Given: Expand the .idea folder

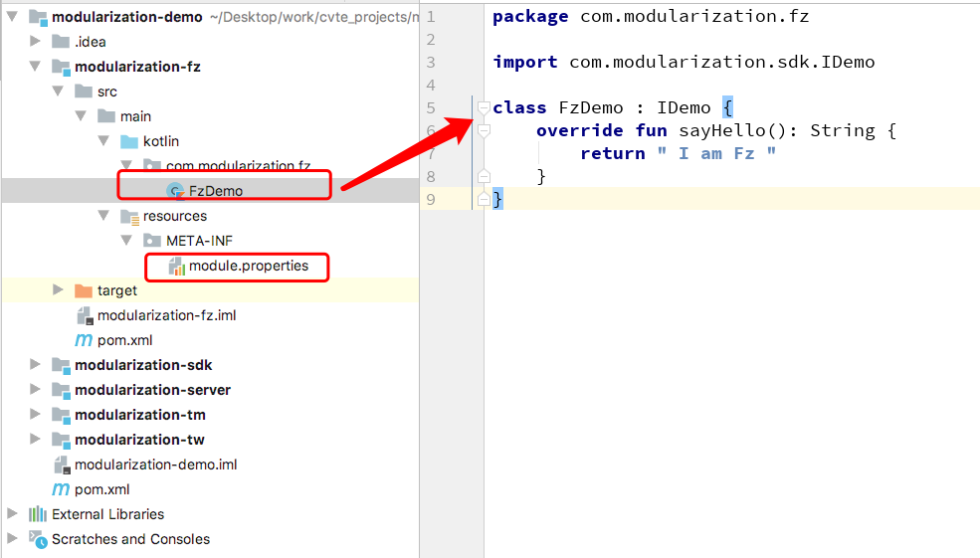Looking at the screenshot, I should [x=35, y=41].
